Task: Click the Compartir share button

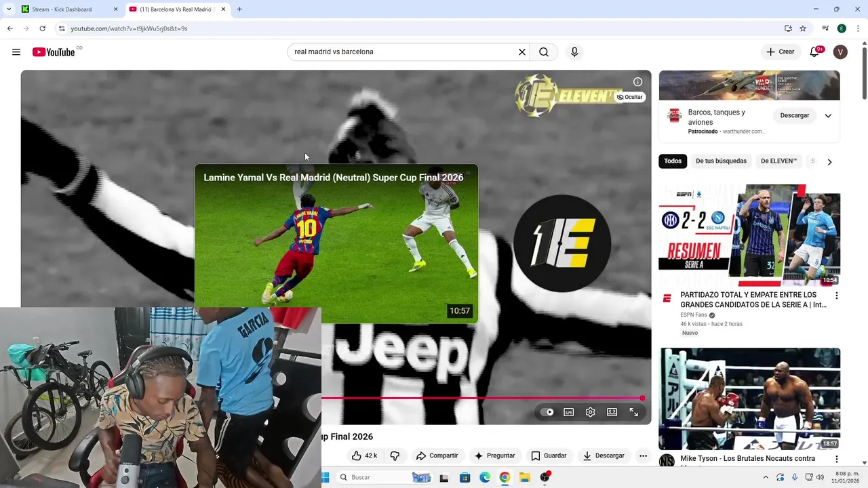Action: [x=437, y=456]
